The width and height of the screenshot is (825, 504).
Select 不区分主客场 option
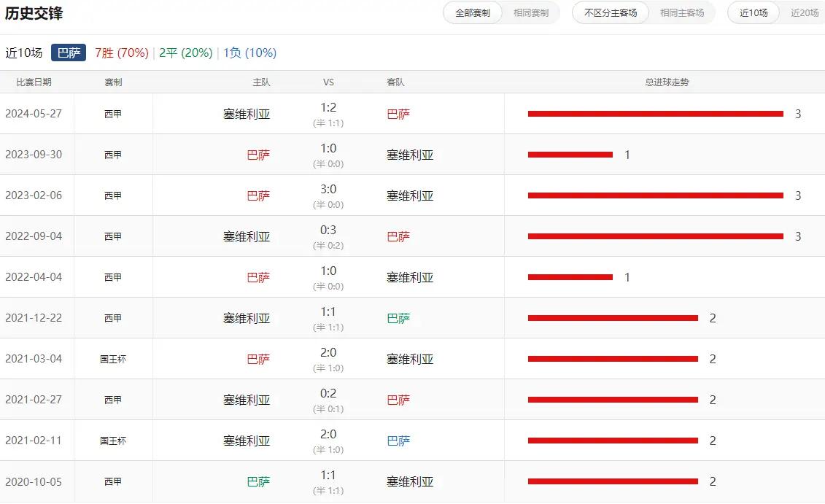[611, 12]
